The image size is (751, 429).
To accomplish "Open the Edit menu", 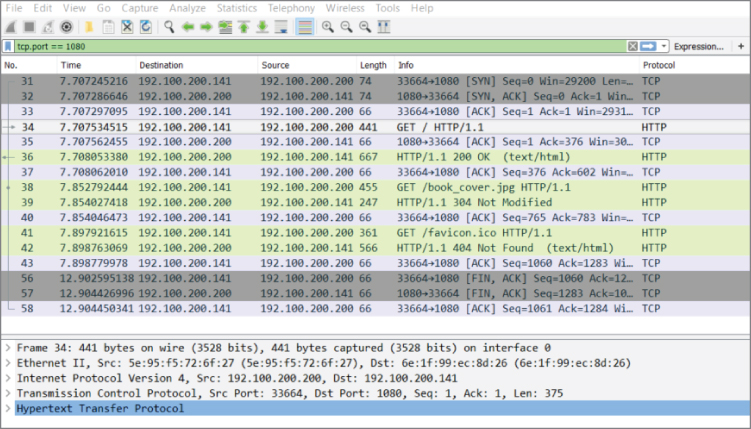I will 43,8.
